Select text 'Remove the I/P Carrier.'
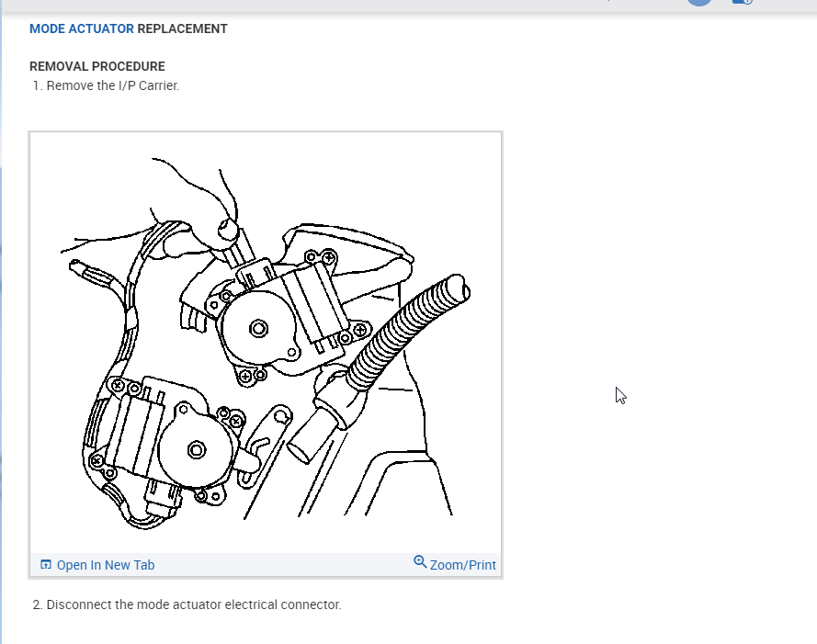This screenshot has width=817, height=644. [112, 85]
